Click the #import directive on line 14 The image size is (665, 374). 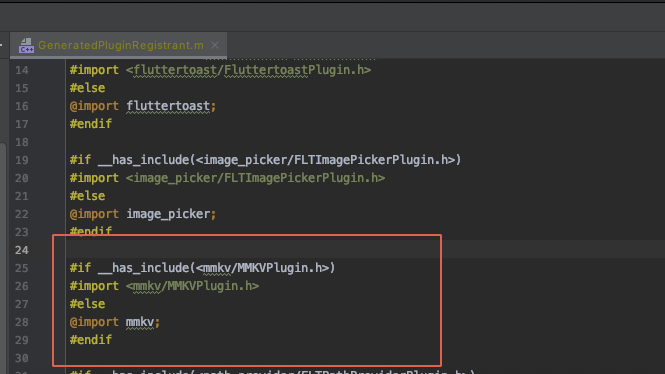point(94,70)
